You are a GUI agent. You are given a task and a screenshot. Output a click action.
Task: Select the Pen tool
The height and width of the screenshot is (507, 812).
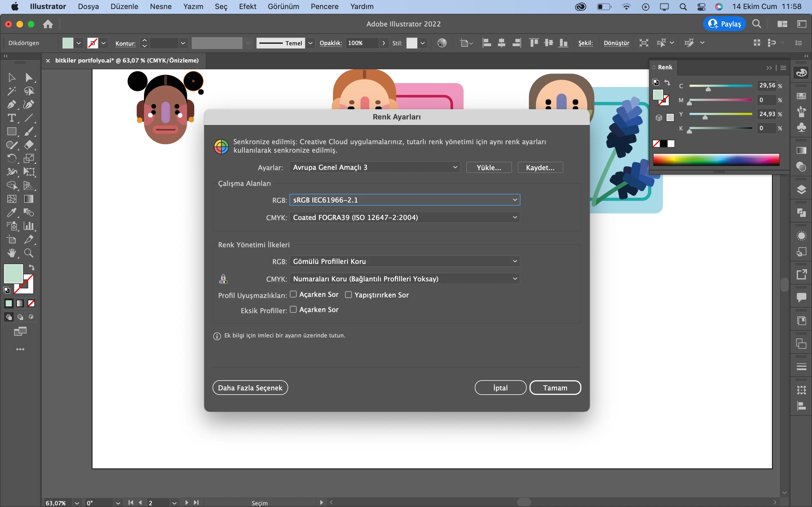tap(11, 104)
